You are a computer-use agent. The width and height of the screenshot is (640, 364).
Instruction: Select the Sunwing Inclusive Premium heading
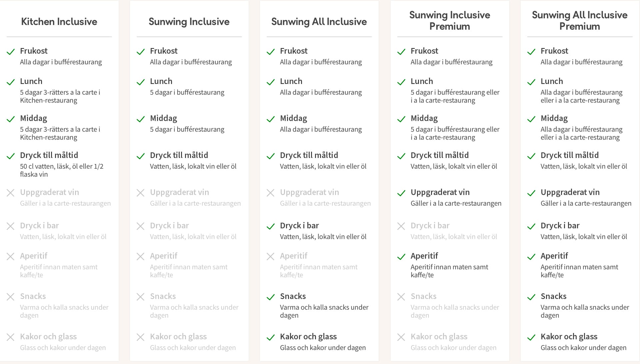click(450, 21)
